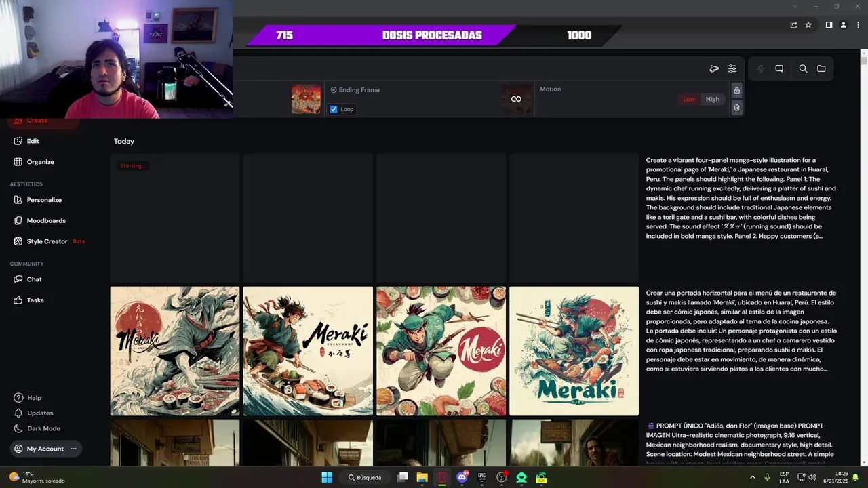This screenshot has height=488, width=868.
Task: Submit prompt with the paper plane icon
Action: [x=714, y=68]
